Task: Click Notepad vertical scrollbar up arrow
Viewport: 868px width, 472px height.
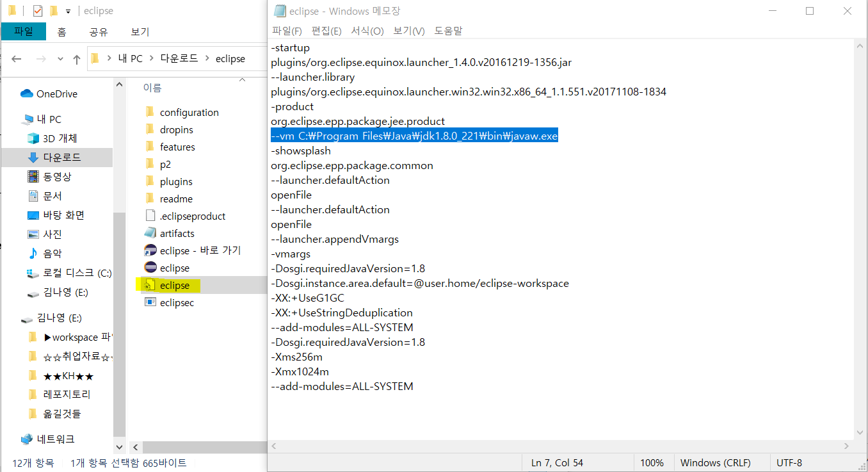Action: point(861,45)
